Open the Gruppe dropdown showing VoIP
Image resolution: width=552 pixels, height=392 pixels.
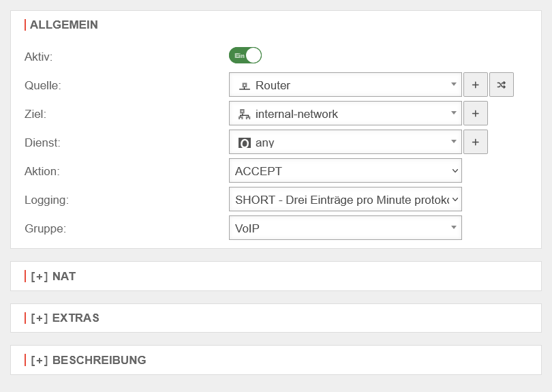345,228
